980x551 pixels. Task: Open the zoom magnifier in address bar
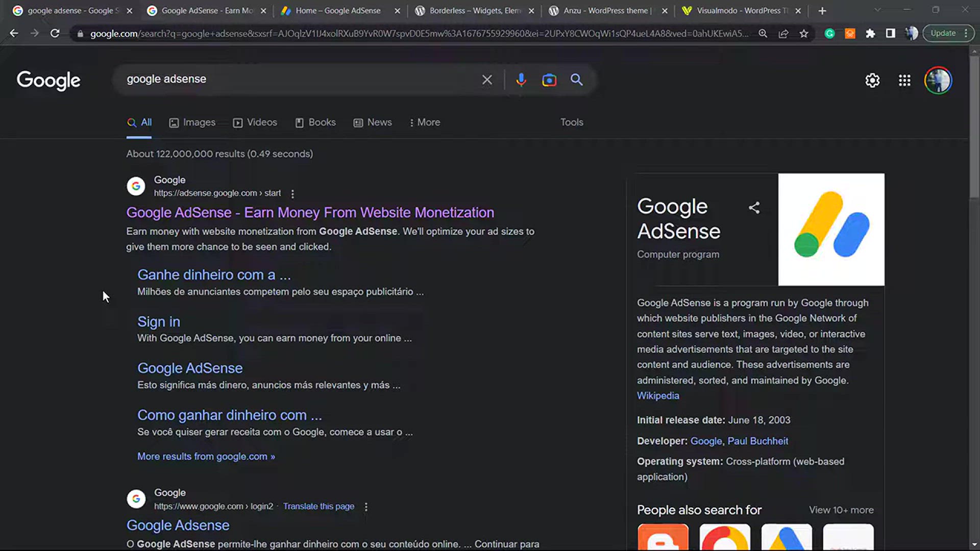(x=763, y=33)
